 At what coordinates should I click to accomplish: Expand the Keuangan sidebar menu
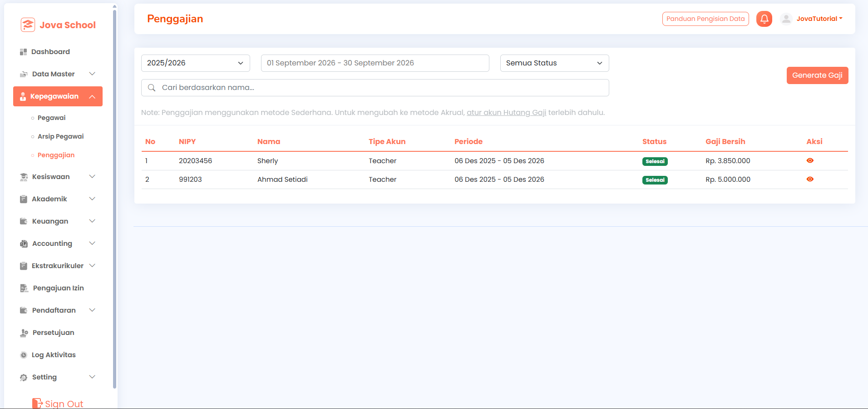(x=58, y=221)
